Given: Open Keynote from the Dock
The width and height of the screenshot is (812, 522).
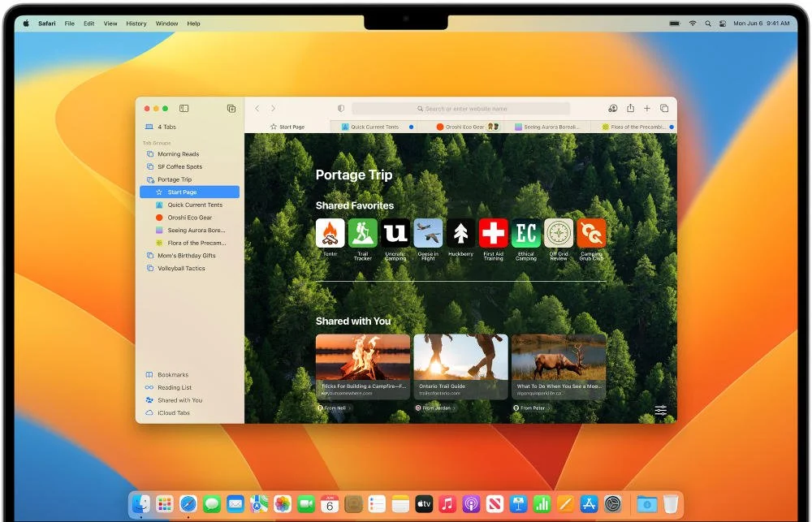Looking at the screenshot, I should pos(518,503).
